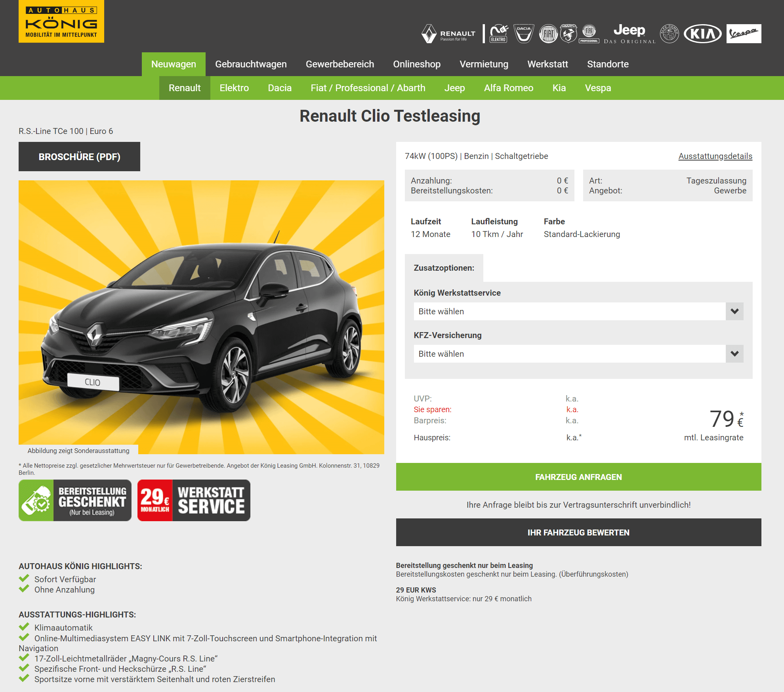Click Bereitstellung Geschenkt badge
This screenshot has width=784, height=692.
[75, 500]
